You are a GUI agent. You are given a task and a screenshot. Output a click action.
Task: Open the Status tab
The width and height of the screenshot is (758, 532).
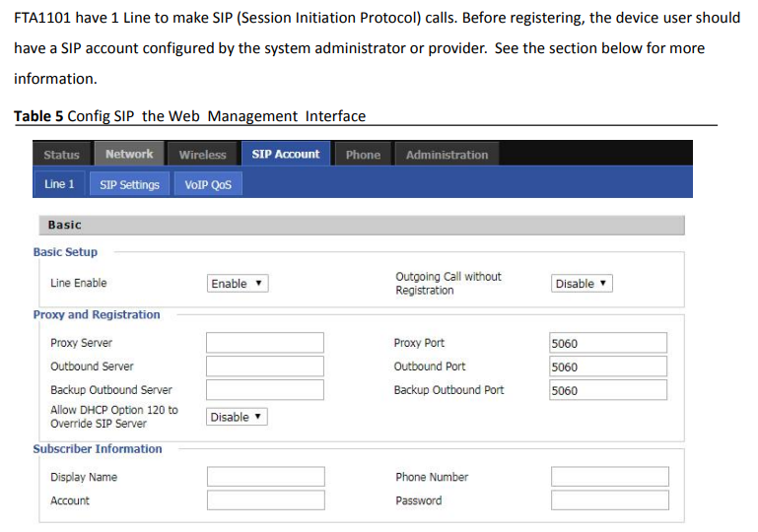point(61,155)
